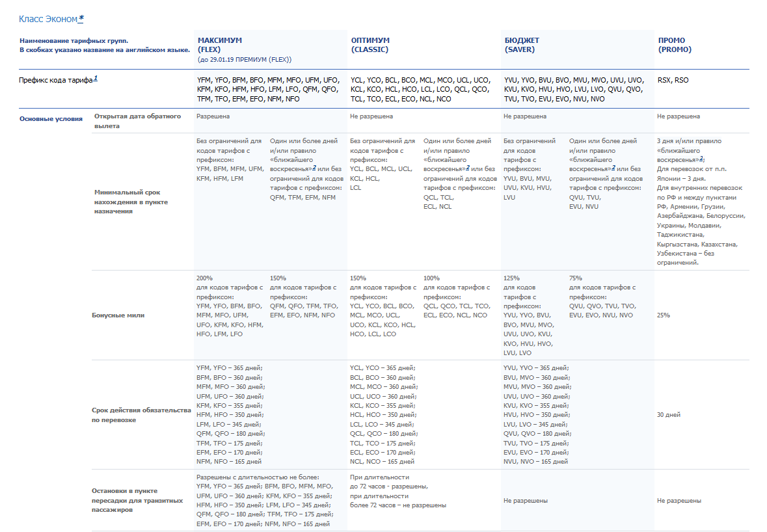The width and height of the screenshot is (767, 532).
Task: Select the БЮДЖЕТ (SAVER) column header
Action: (522, 45)
